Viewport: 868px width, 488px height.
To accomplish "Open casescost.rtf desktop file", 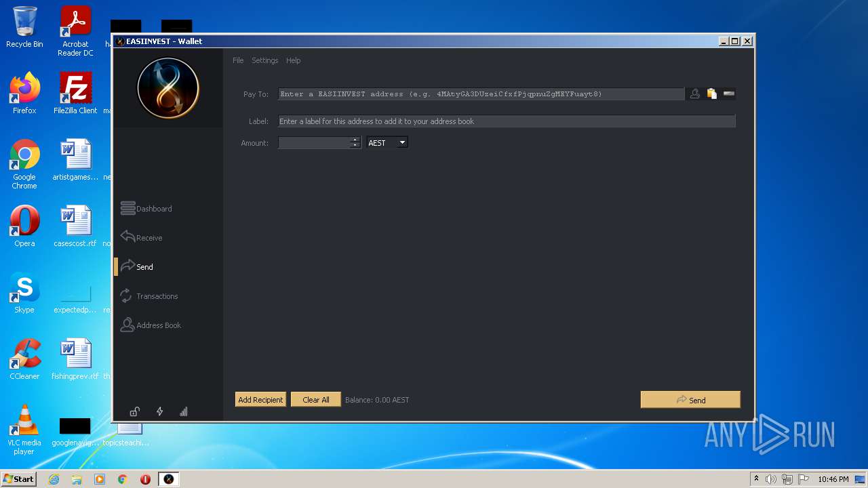I will click(x=75, y=226).
